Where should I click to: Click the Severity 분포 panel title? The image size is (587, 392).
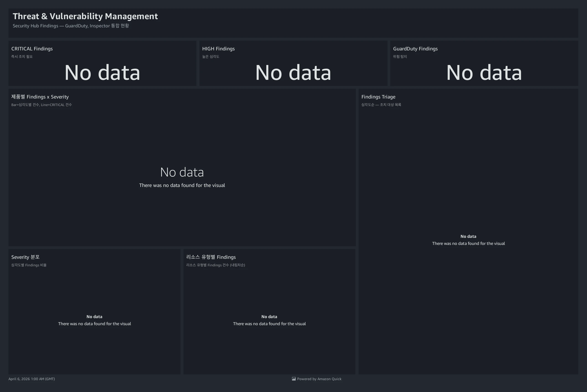[x=26, y=257]
